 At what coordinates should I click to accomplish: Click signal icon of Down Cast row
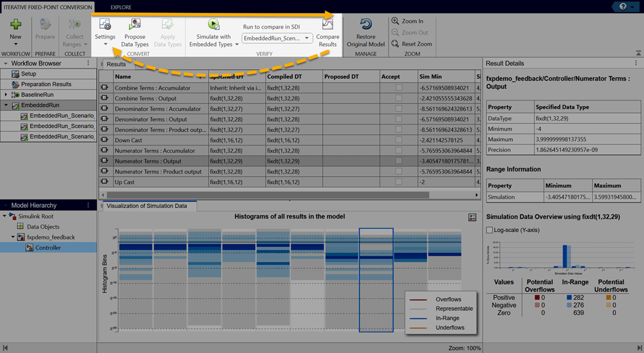click(104, 140)
